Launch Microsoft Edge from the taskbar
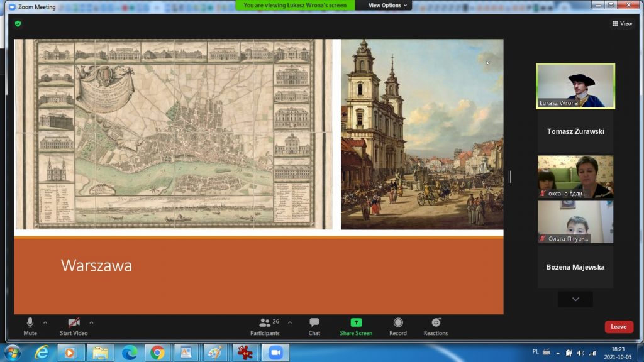This screenshot has width=644, height=362. (130, 353)
